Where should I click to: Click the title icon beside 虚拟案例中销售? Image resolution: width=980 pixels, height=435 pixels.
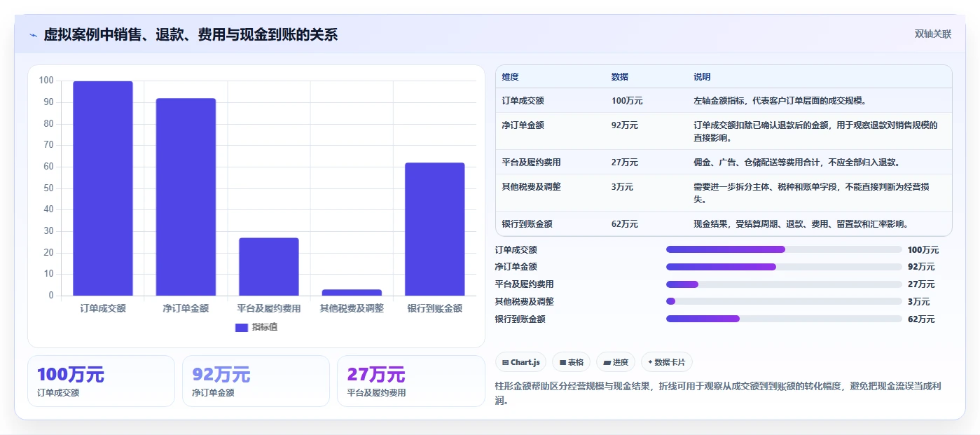pos(34,35)
